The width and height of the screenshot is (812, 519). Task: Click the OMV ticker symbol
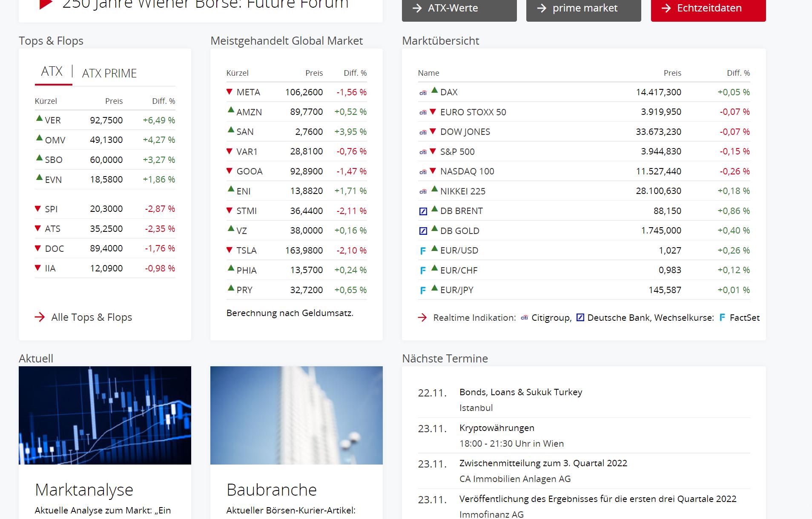55,140
